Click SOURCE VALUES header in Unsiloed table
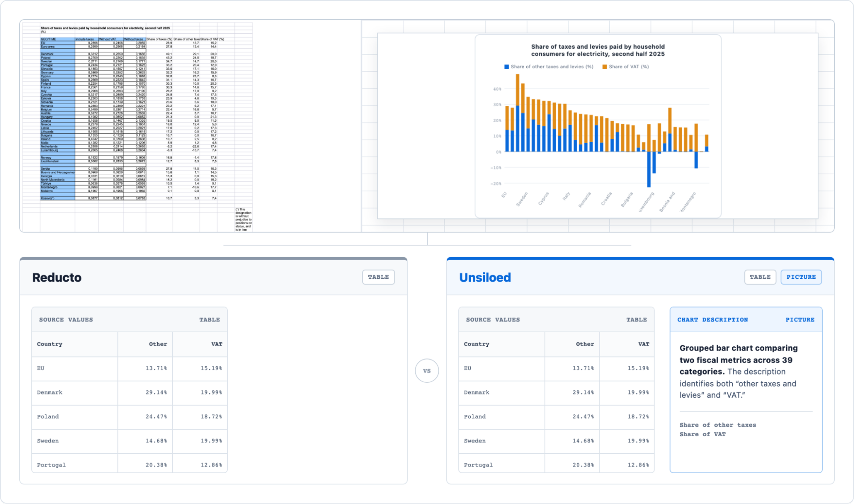This screenshot has width=854, height=504. point(493,320)
